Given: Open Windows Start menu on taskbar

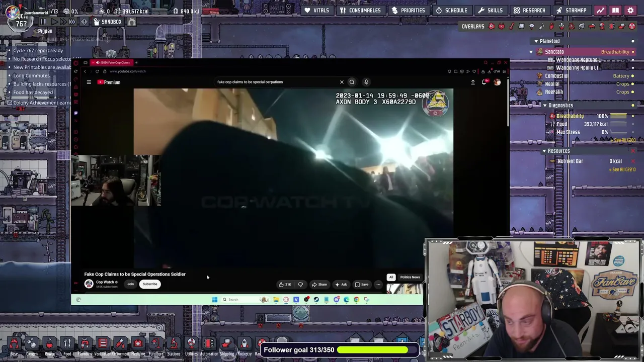Looking at the screenshot, I should (214, 300).
